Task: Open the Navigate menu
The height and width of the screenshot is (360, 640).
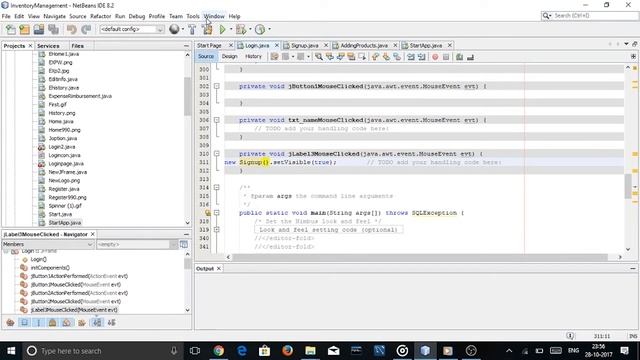Action: pos(54,16)
